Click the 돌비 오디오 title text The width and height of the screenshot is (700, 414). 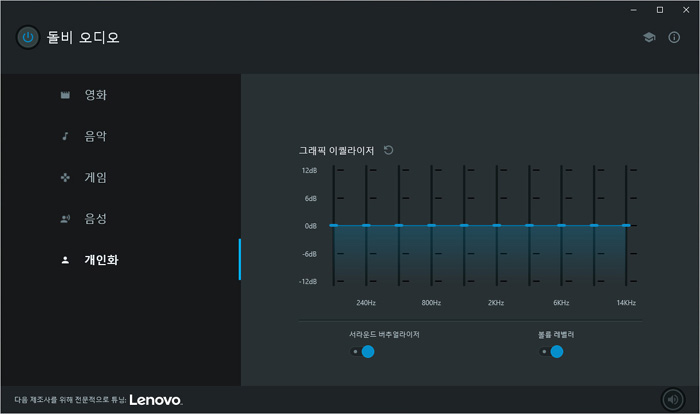(83, 38)
